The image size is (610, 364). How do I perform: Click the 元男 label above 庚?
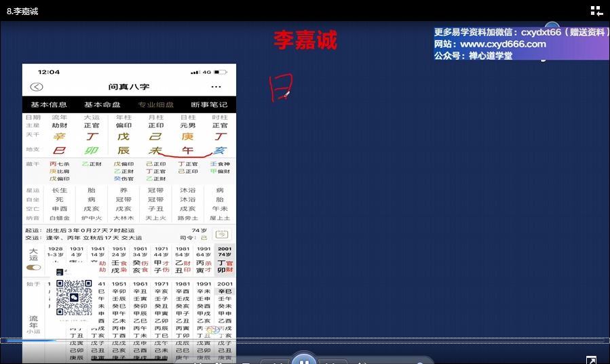pyautogui.click(x=187, y=125)
